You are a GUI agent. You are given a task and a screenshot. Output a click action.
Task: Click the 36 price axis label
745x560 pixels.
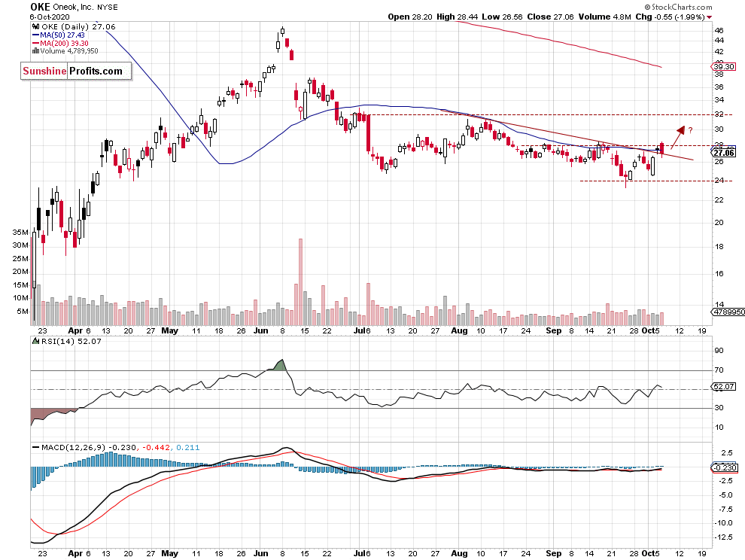coord(719,87)
